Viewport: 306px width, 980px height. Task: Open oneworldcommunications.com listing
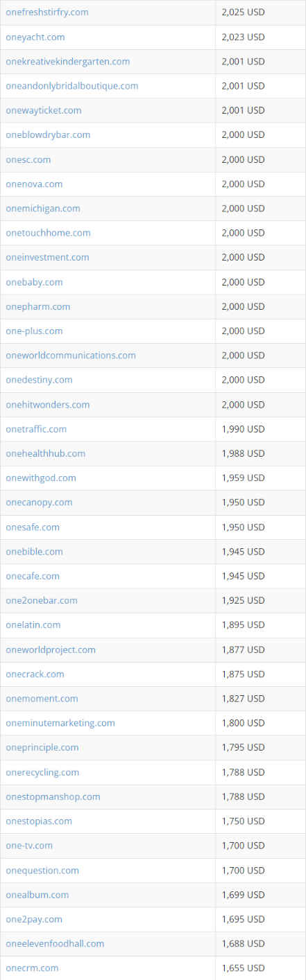point(70,355)
